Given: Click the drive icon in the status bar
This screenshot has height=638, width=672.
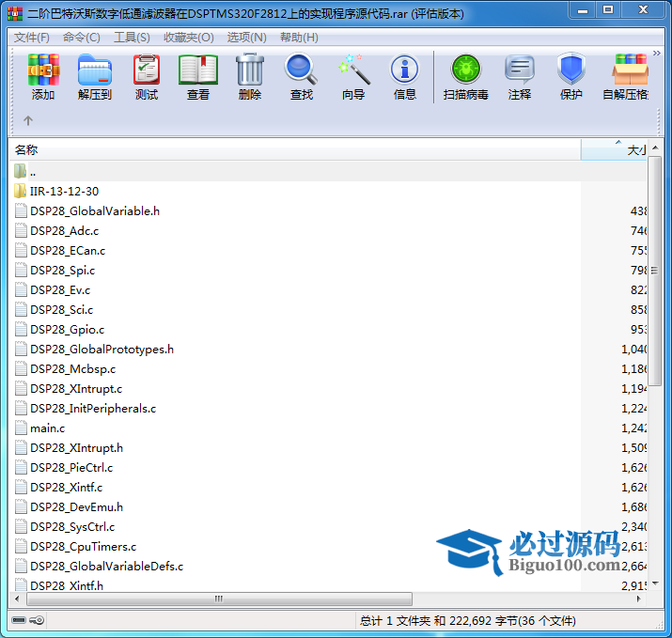Looking at the screenshot, I should click(x=19, y=620).
